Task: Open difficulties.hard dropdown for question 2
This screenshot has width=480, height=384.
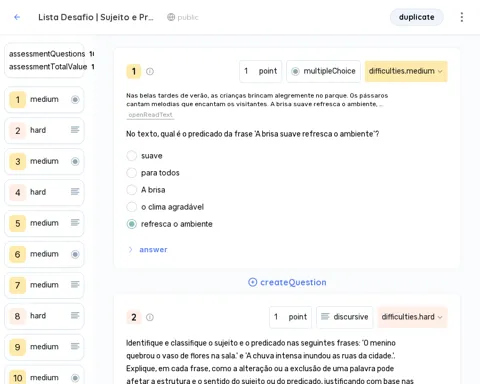Action: (412, 317)
